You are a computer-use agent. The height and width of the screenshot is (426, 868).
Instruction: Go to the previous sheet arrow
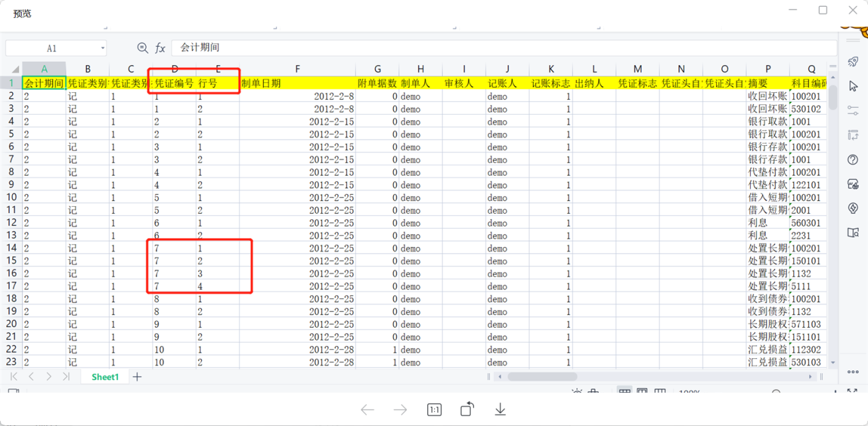(x=31, y=376)
